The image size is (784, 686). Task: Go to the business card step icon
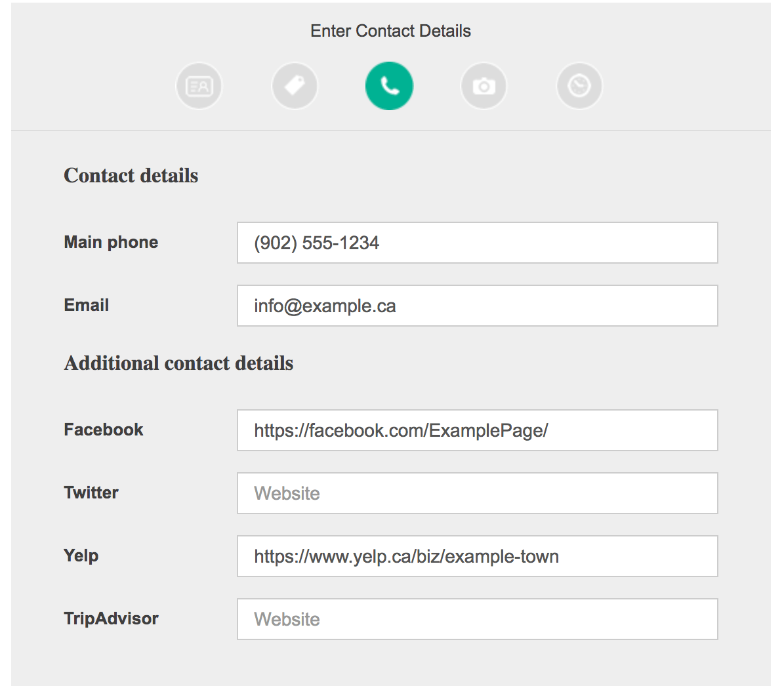click(x=199, y=86)
